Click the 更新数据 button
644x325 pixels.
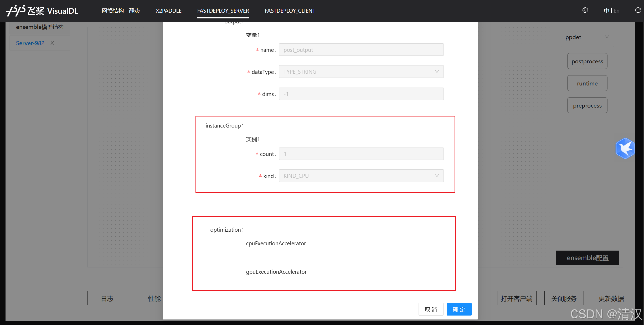[x=611, y=298]
